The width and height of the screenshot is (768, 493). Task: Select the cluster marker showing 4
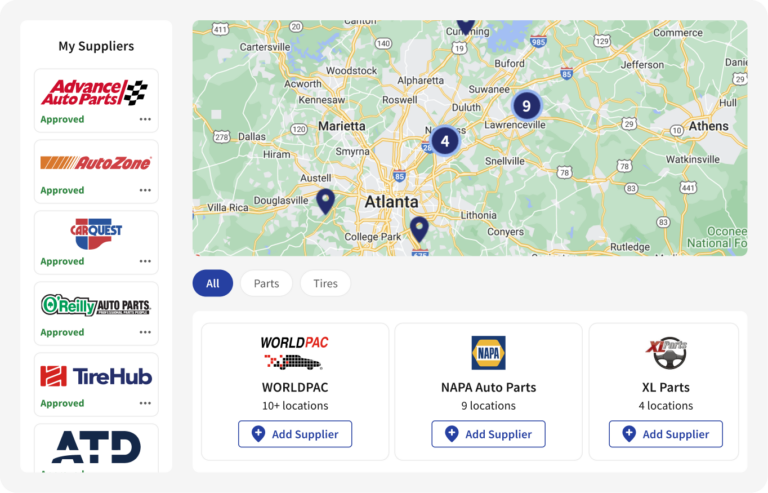click(x=445, y=141)
